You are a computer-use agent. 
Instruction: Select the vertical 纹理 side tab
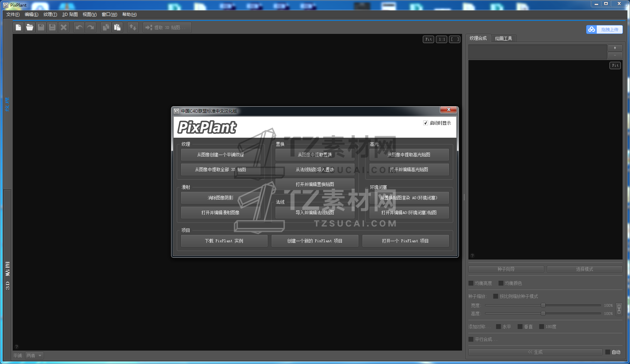[x=7, y=105]
